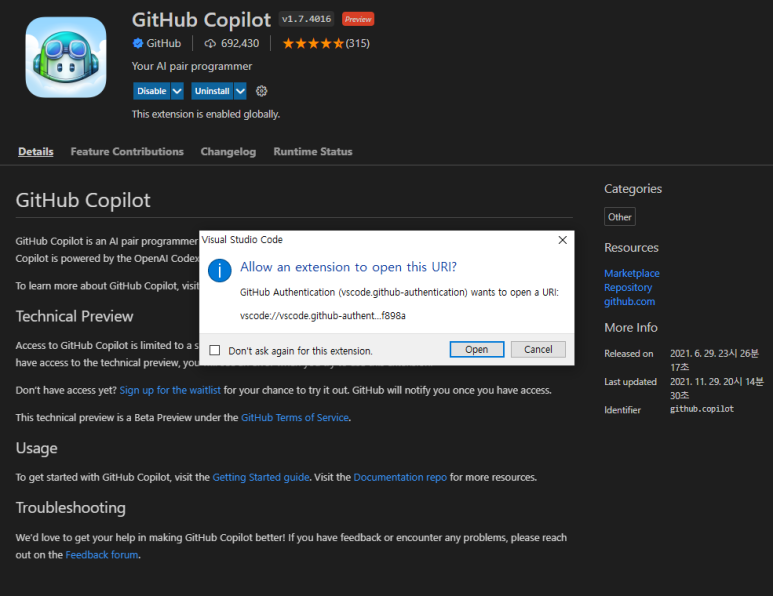Screen dimensions: 773x596
Task: Open the extension settings gear icon
Action: (x=261, y=91)
